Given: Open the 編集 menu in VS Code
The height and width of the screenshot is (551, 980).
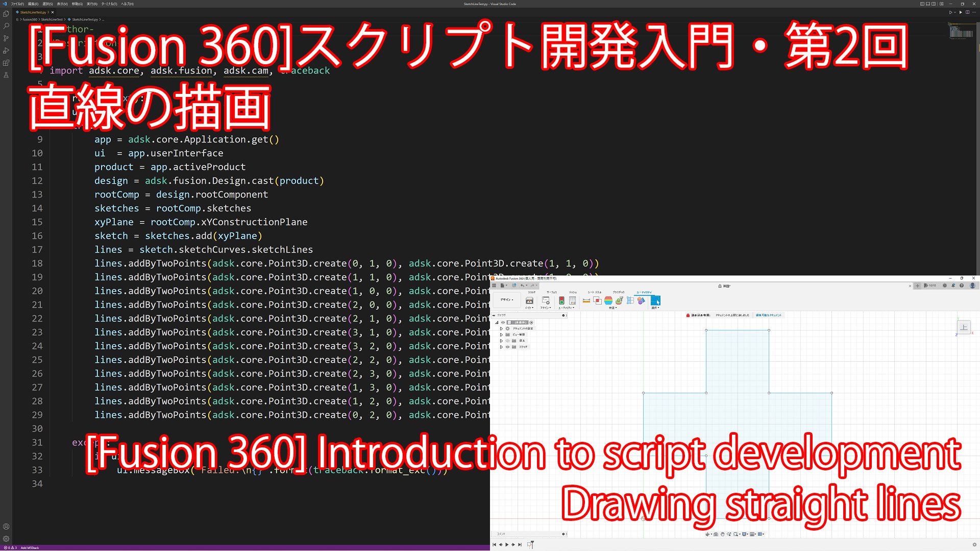Looking at the screenshot, I should click(33, 4).
